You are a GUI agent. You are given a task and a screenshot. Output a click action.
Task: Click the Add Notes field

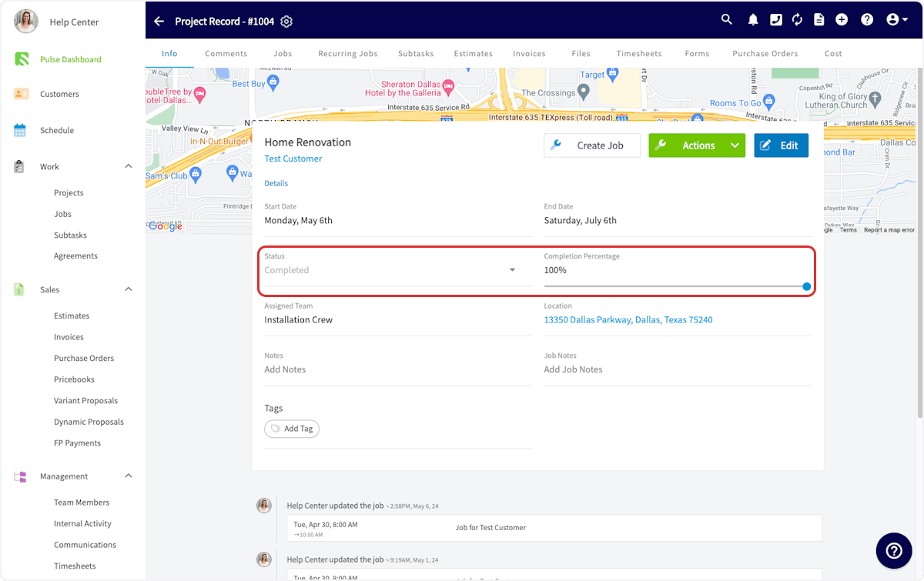click(x=398, y=369)
